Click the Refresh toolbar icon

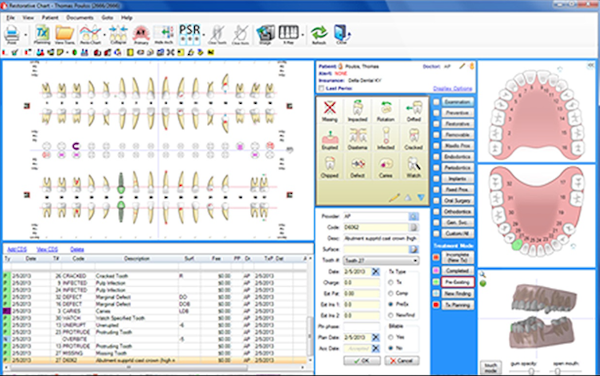(x=319, y=35)
